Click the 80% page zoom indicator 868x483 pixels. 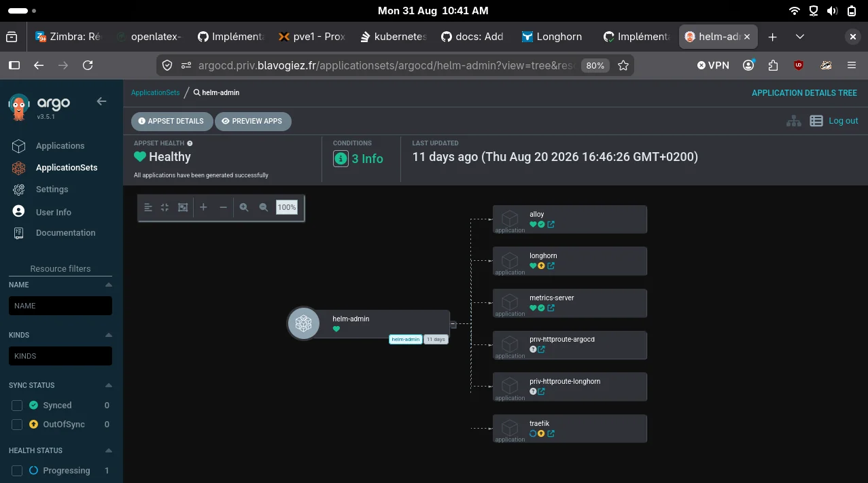click(x=595, y=65)
